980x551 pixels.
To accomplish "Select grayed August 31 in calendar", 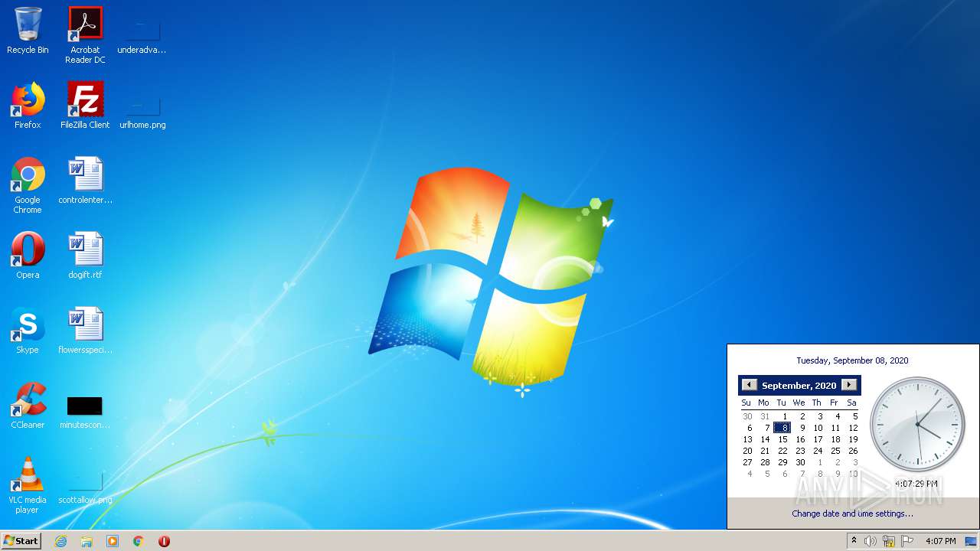I will pyautogui.click(x=765, y=416).
